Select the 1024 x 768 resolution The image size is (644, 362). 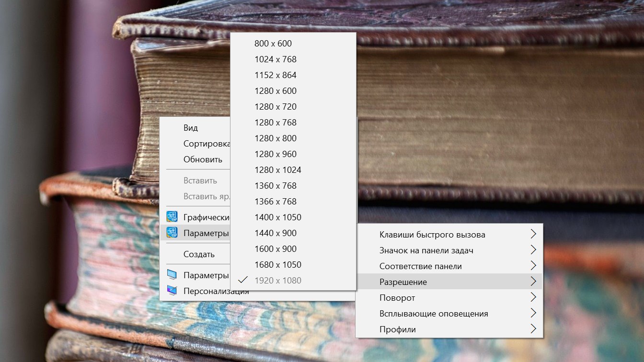coord(293,59)
